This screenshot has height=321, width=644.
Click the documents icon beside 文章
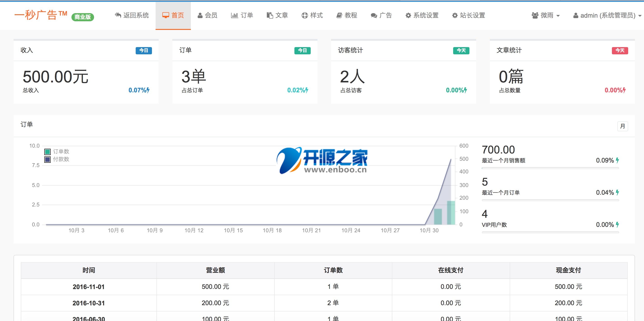[x=270, y=16]
